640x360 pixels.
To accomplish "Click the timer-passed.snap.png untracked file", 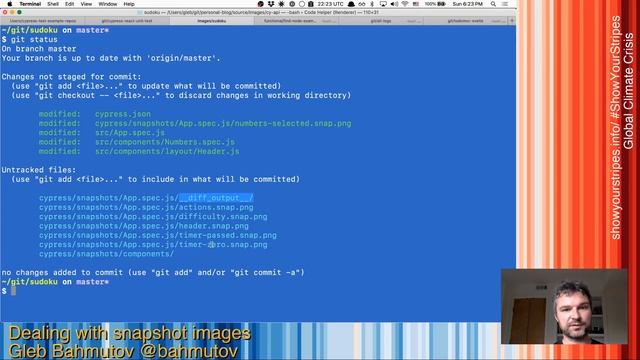I will [158, 236].
